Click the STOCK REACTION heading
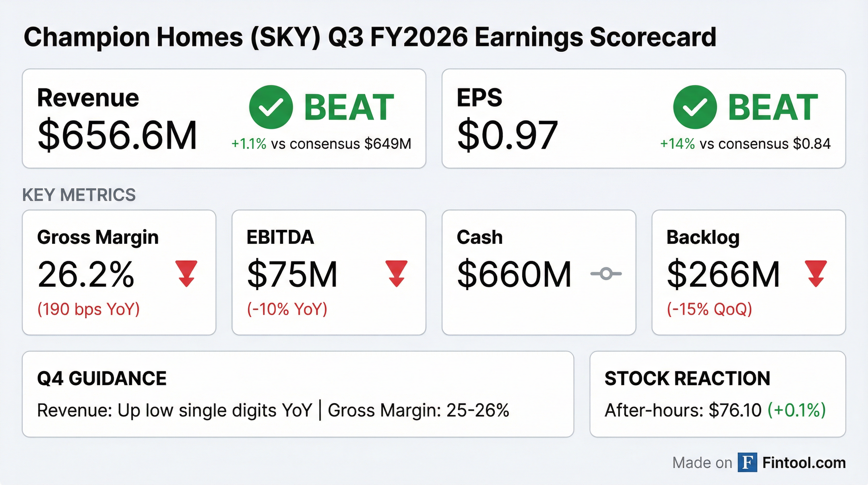This screenshot has width=868, height=485. (x=687, y=378)
